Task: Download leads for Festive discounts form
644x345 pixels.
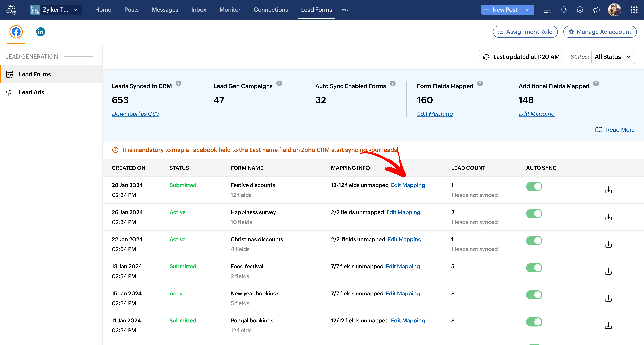Action: pyautogui.click(x=608, y=190)
